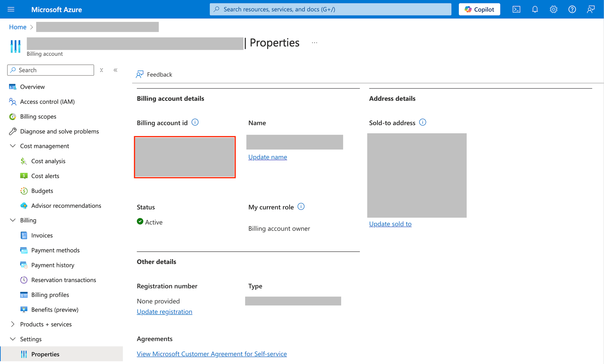View notifications via the bell icon
Screen dimensions: 604x364
535,9
